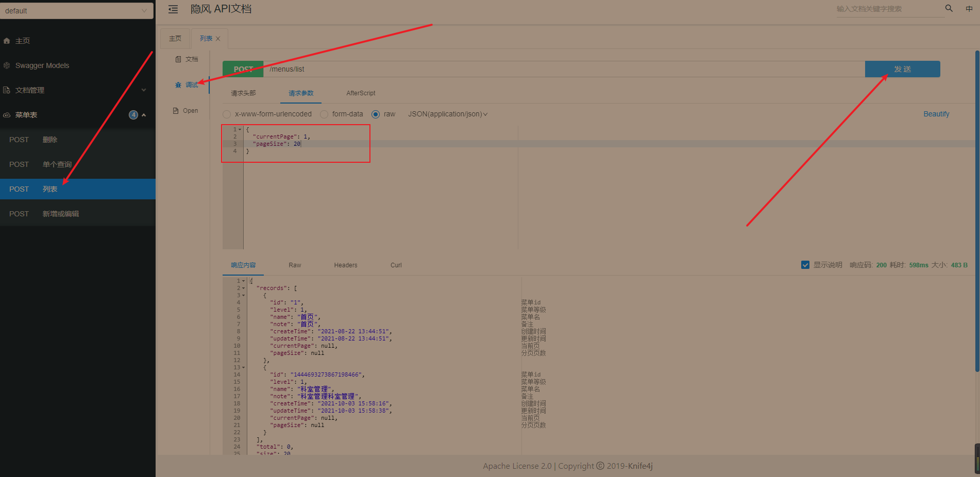
Task: Open Headers response tab
Action: 346,265
